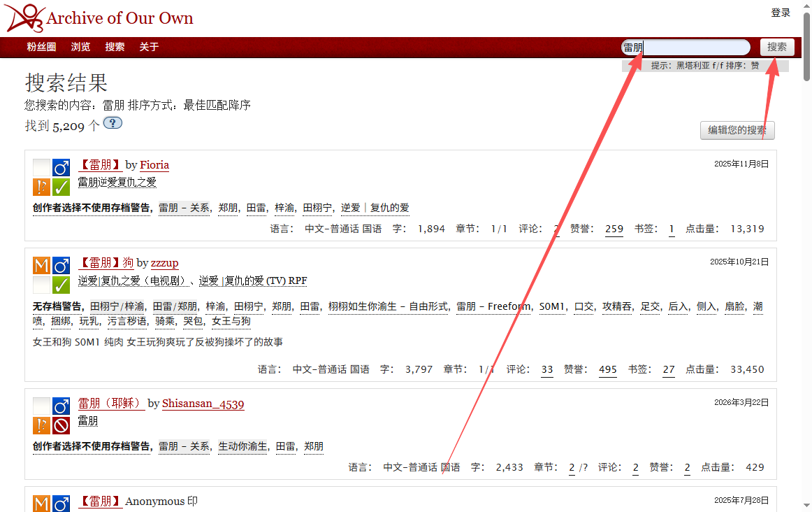Open the 粉丝圈 menu
The width and height of the screenshot is (812, 512).
tap(41, 47)
